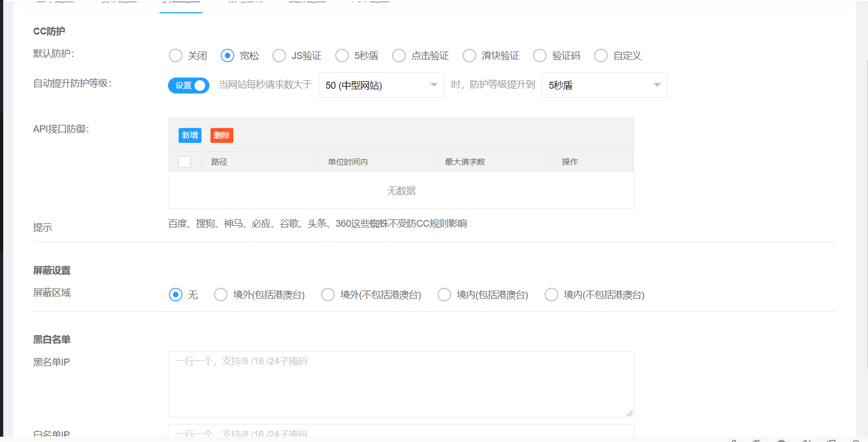
Task: Click the 自动提升防护等级 label
Action: [x=72, y=83]
